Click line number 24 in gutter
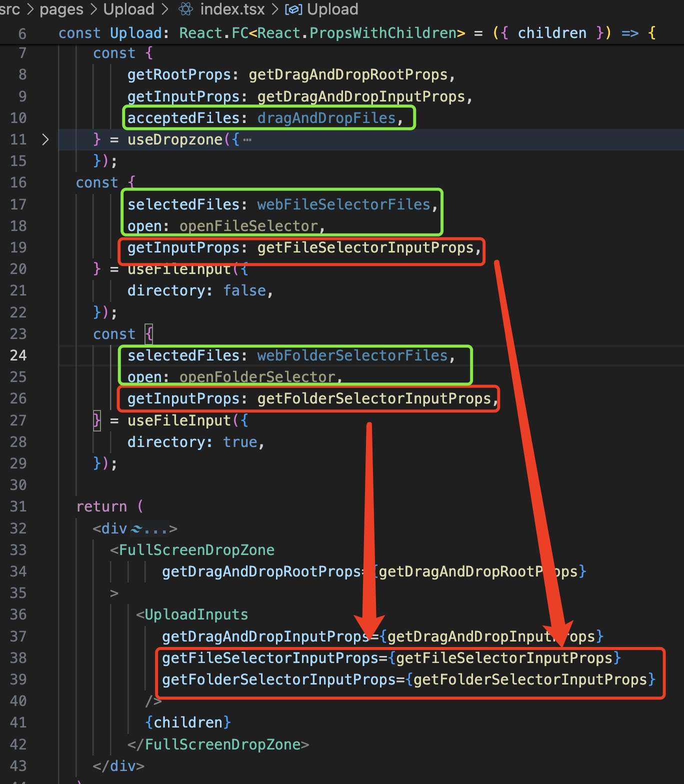 18,355
